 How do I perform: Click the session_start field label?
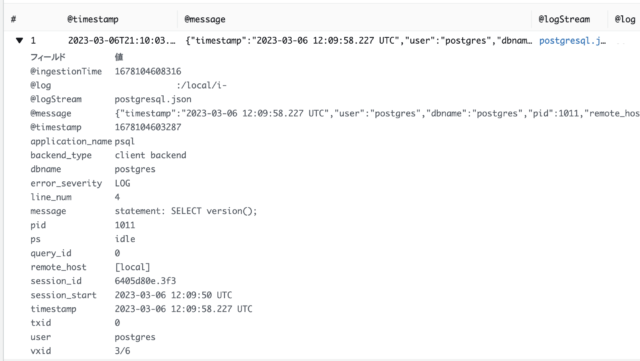(63, 295)
